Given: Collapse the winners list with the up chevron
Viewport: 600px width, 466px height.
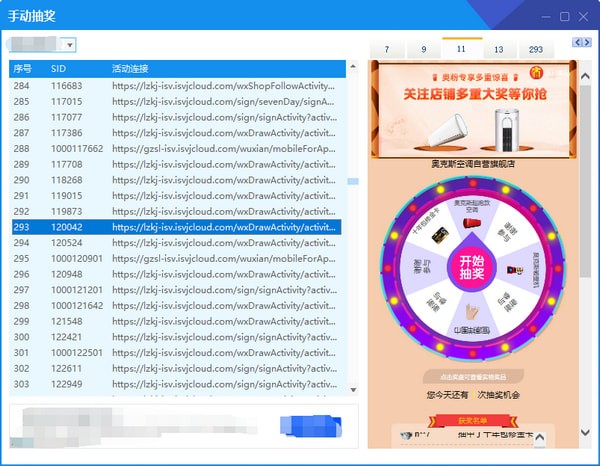Looking at the screenshot, I should [x=540, y=437].
